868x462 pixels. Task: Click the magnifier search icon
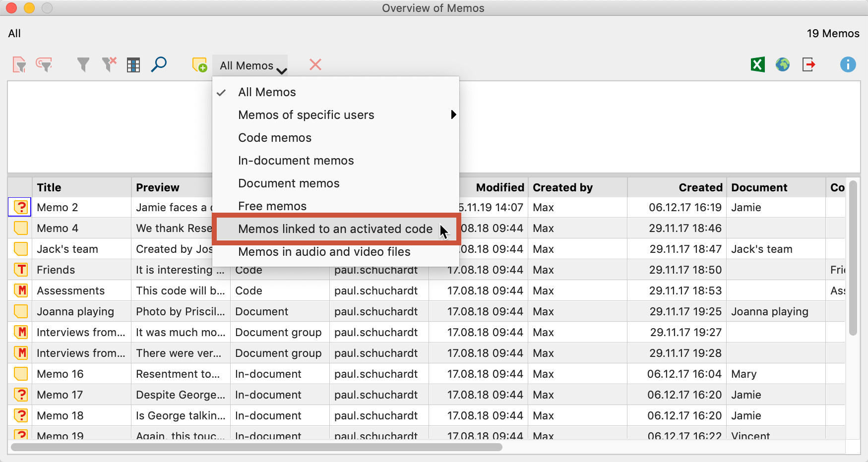[x=159, y=64]
